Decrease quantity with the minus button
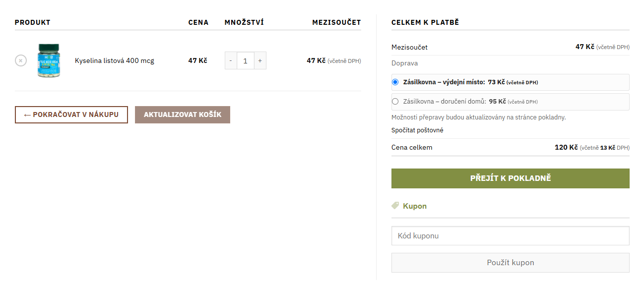The height and width of the screenshot is (286, 644). pos(231,60)
